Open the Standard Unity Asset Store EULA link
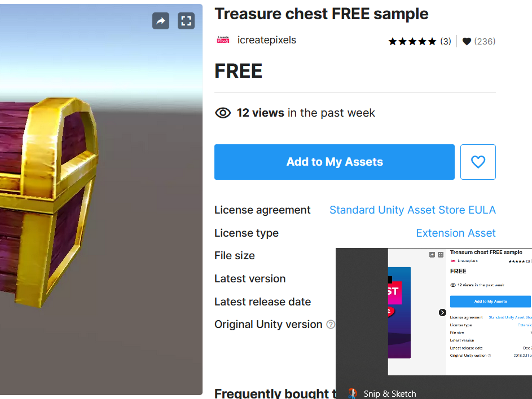 click(x=412, y=210)
